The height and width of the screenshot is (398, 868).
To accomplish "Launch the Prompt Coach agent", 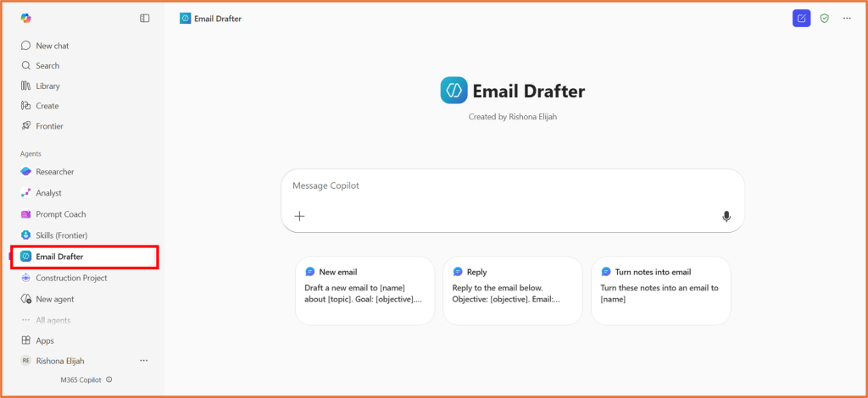I will pos(60,214).
